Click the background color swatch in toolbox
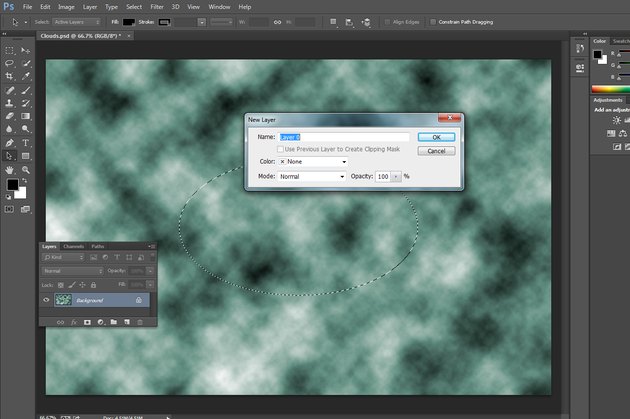Viewport: 630px width, 419px height. tap(22, 195)
